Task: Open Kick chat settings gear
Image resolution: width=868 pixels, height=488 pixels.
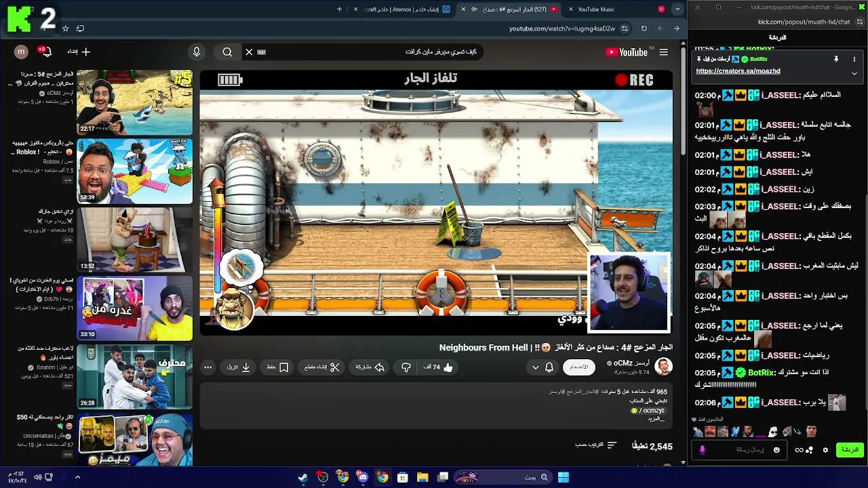Action: (x=825, y=450)
